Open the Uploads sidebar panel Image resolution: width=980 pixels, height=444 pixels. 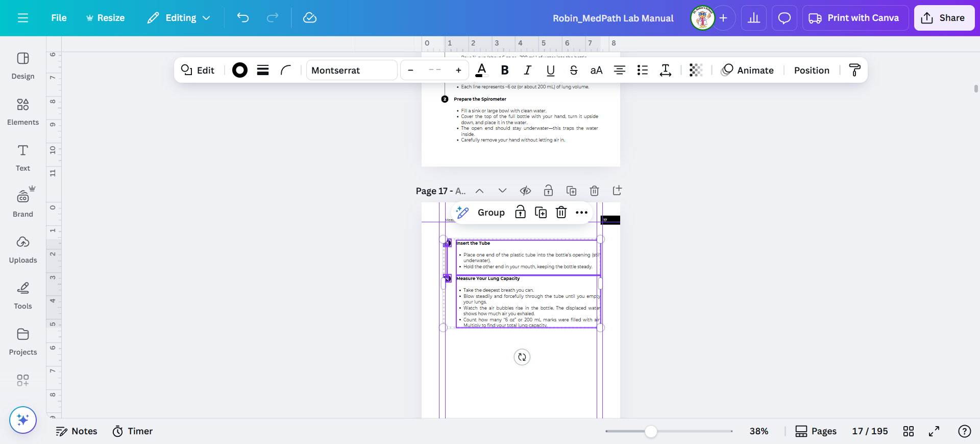[23, 249]
